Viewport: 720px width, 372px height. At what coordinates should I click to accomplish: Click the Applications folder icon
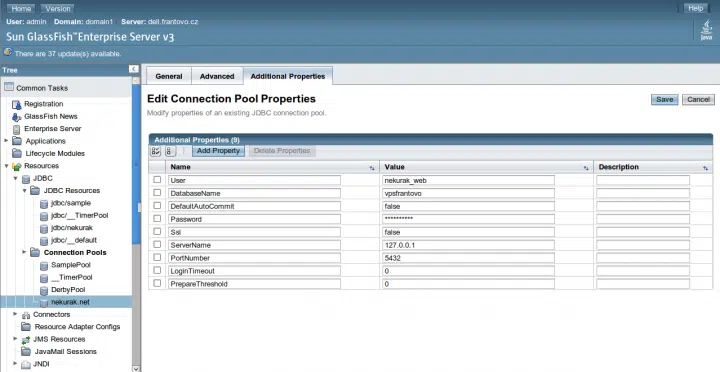click(x=17, y=141)
